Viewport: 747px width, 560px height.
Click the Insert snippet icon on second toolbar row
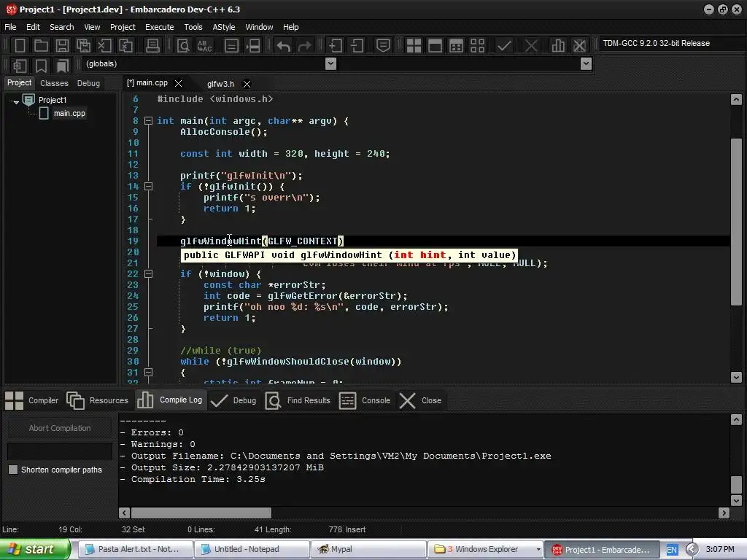pyautogui.click(x=20, y=65)
